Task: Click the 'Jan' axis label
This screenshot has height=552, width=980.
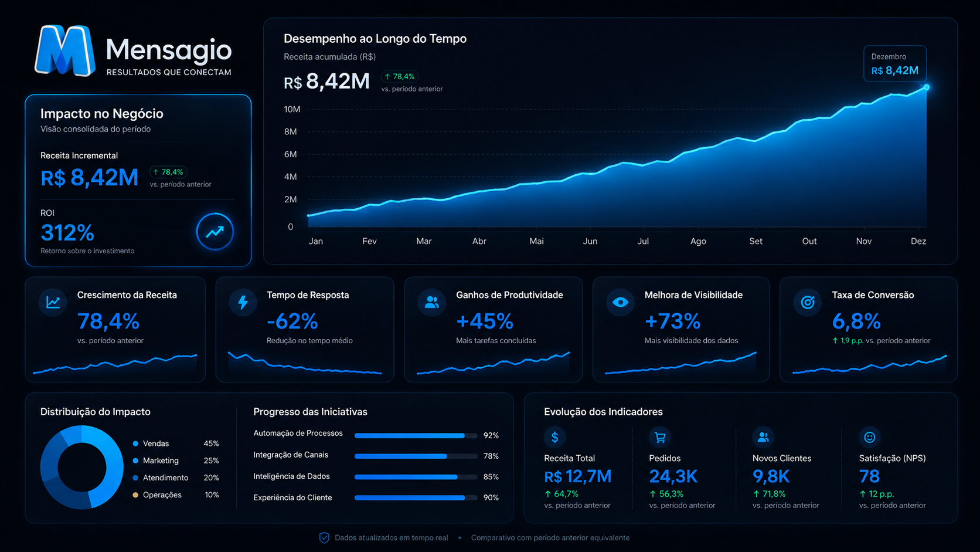Action: 316,241
